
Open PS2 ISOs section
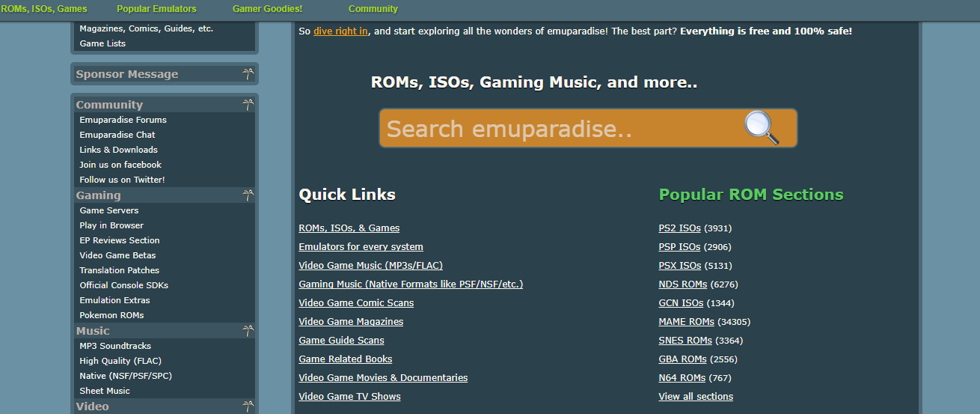click(x=679, y=228)
